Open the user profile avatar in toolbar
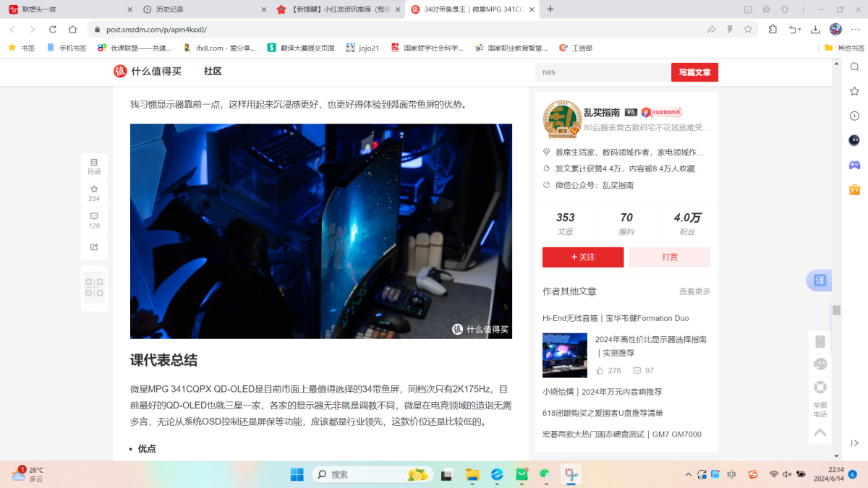The height and width of the screenshot is (488, 868). 835,30
